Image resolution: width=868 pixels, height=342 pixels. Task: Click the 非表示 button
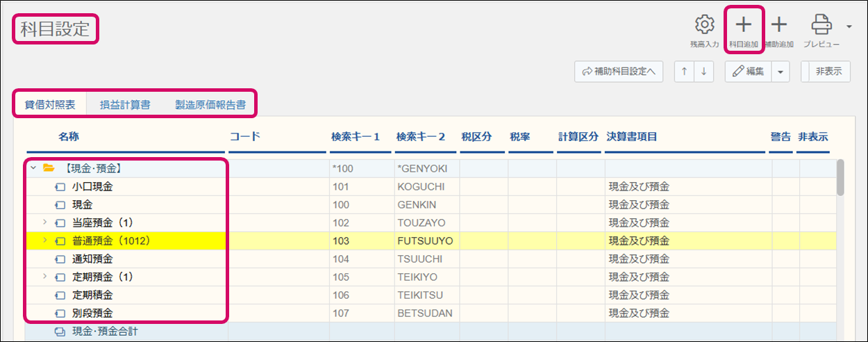pyautogui.click(x=828, y=72)
